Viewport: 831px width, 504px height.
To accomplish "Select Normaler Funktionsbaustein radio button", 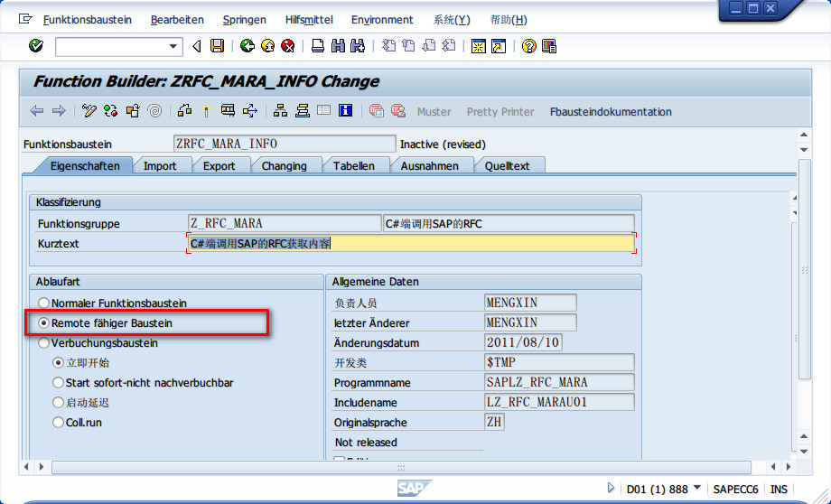I will click(x=44, y=303).
